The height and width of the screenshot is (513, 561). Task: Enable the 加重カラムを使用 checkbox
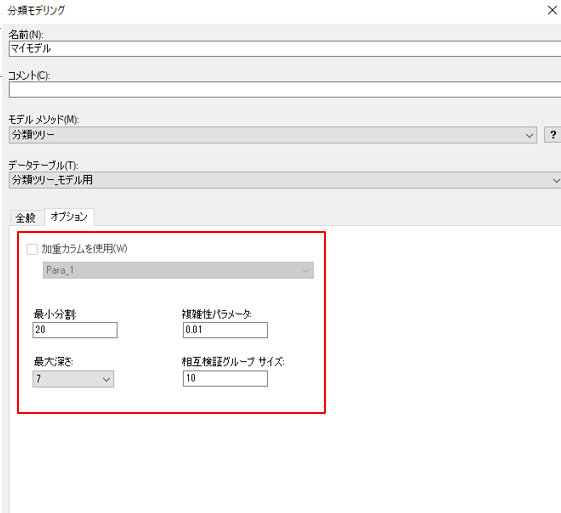coord(32,249)
